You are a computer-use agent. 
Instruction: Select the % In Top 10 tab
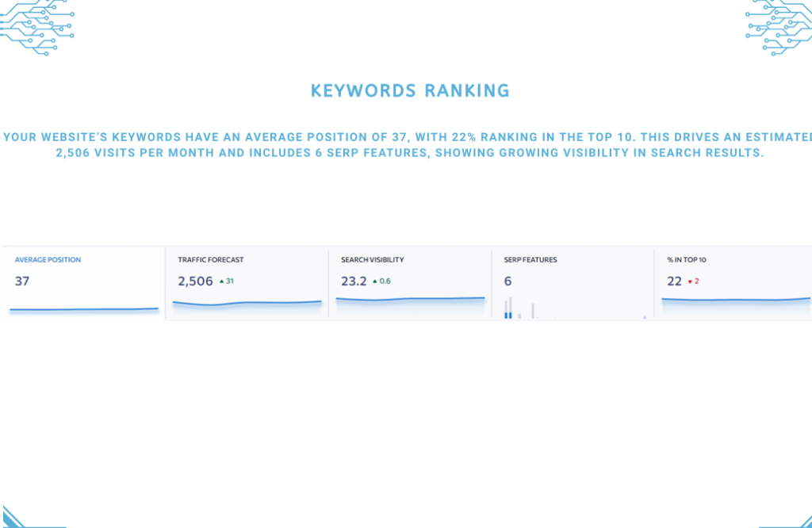[x=733, y=284]
